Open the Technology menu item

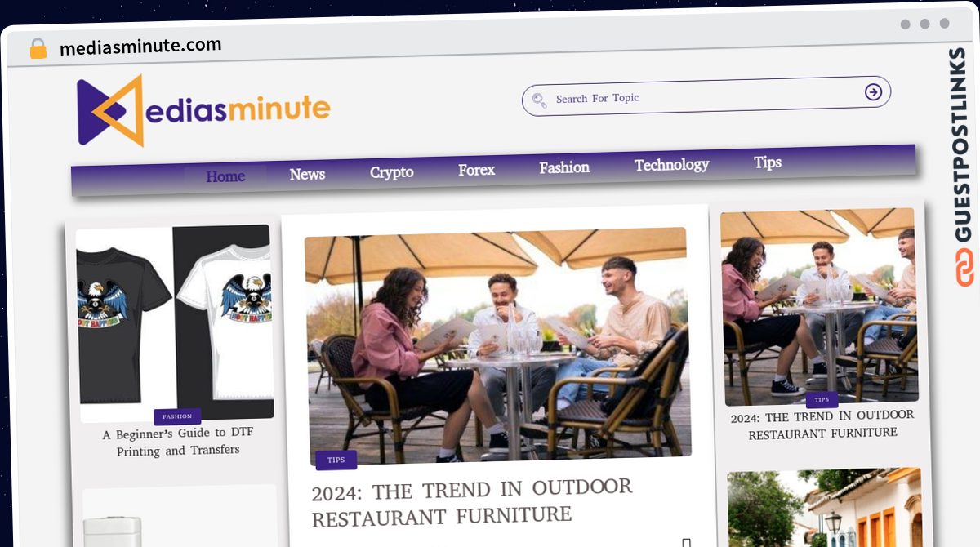[x=671, y=165]
